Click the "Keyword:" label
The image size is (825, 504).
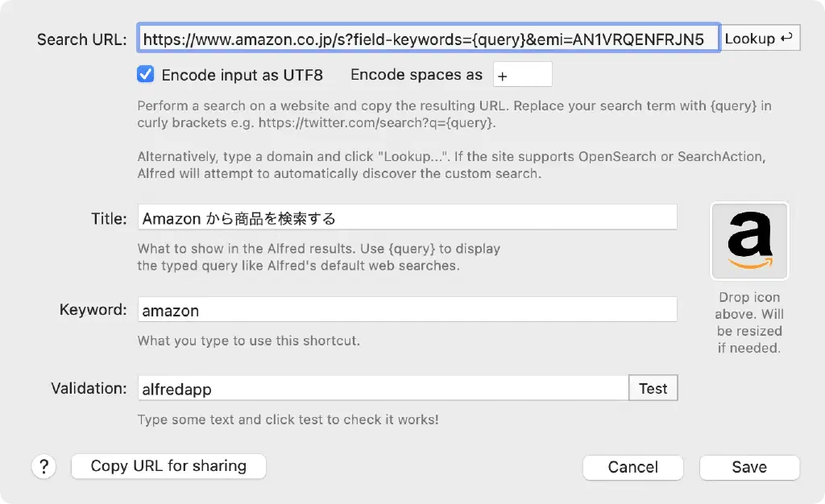93,310
